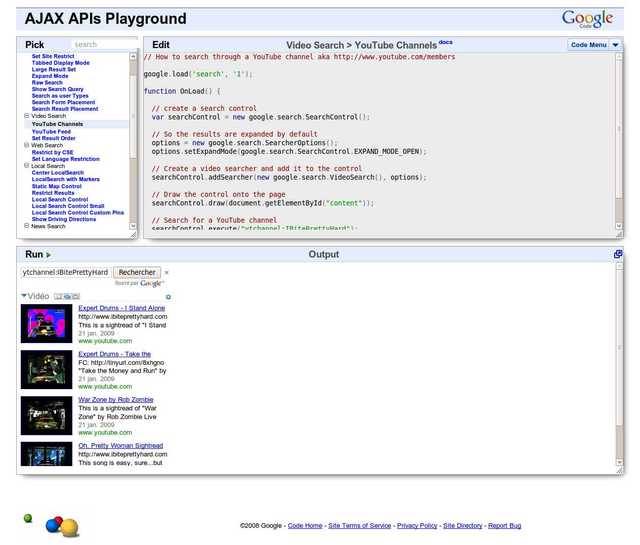This screenshot has height=545, width=640.
Task: Click the small green ball icon in footer
Action: 28,518
